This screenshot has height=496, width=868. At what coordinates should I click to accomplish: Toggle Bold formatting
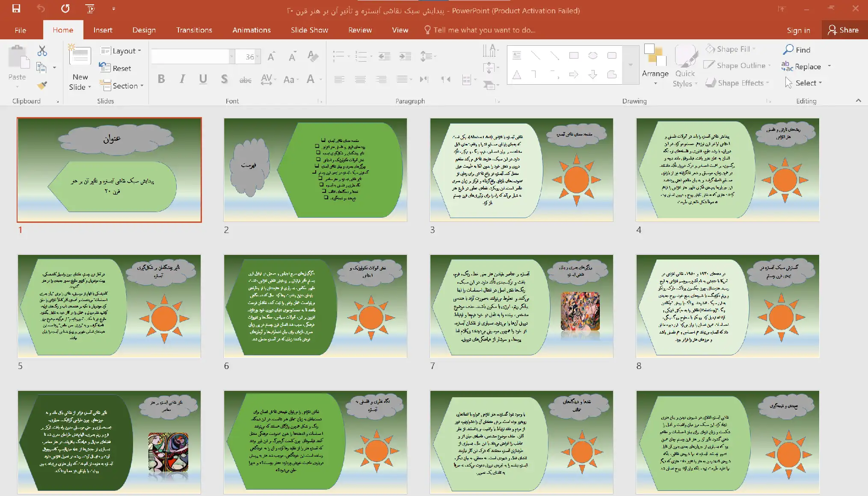pos(161,79)
